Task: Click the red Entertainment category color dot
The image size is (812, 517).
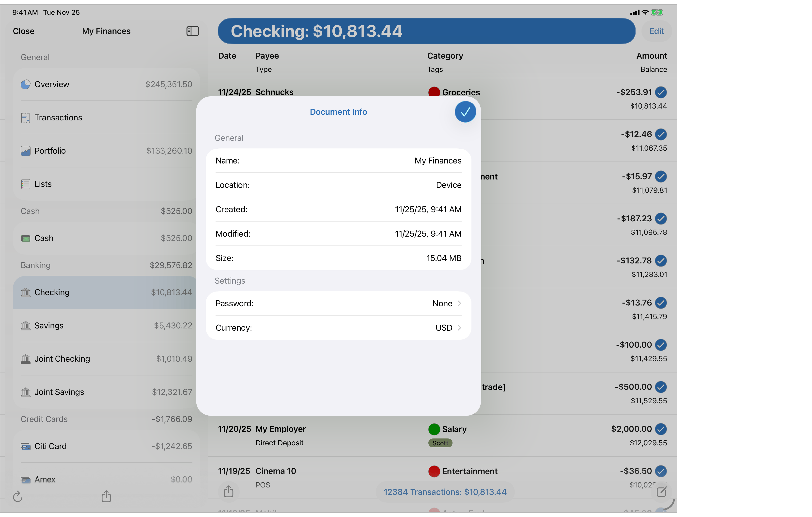Action: (434, 471)
